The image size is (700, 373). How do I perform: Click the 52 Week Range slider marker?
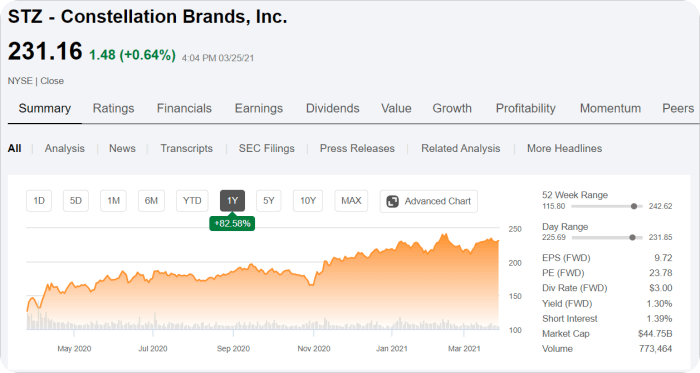634,206
